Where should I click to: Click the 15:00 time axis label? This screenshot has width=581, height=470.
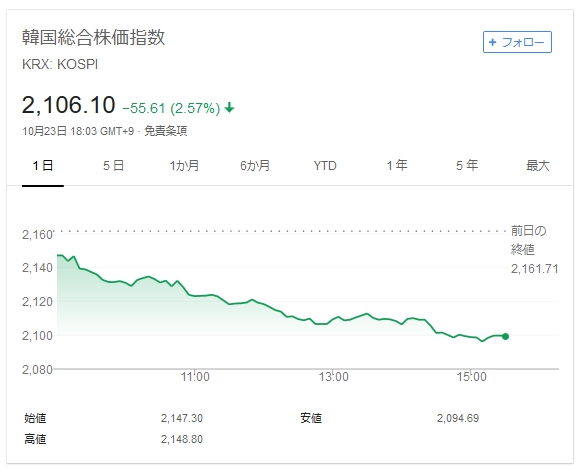[471, 377]
